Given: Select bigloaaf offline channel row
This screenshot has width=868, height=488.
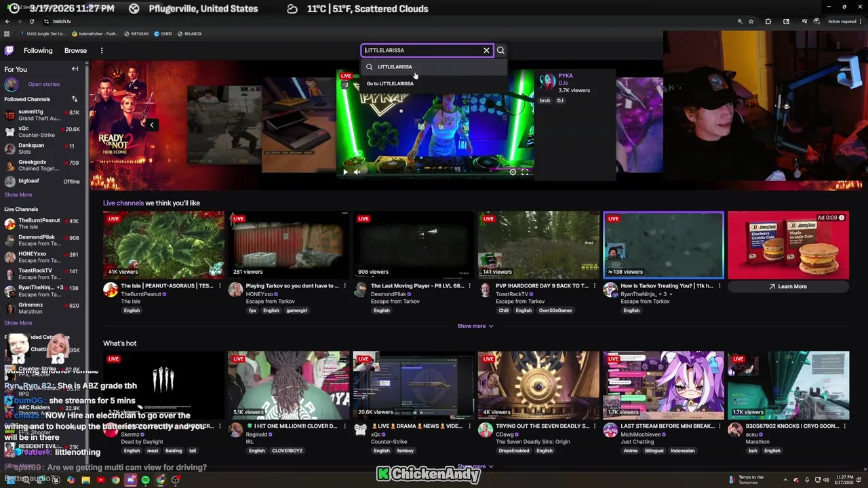Looking at the screenshot, I should point(43,182).
